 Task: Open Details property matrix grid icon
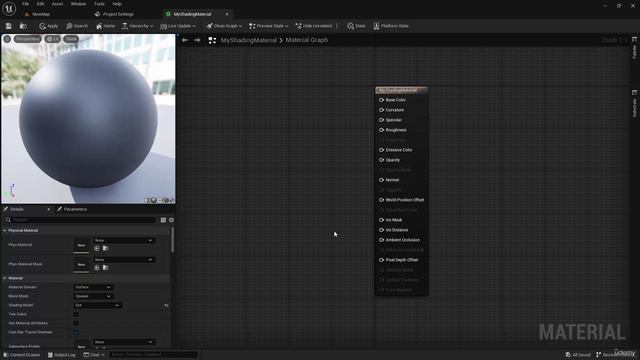[x=163, y=220]
